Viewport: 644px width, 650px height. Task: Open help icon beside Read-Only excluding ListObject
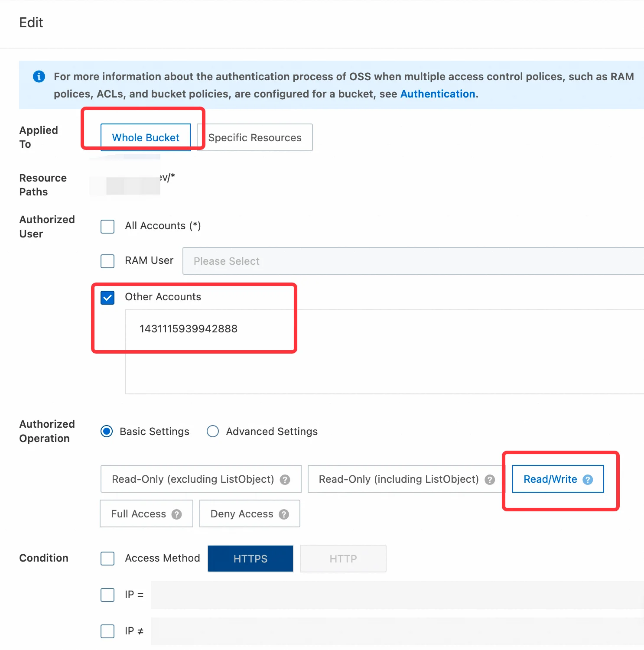pyautogui.click(x=285, y=480)
